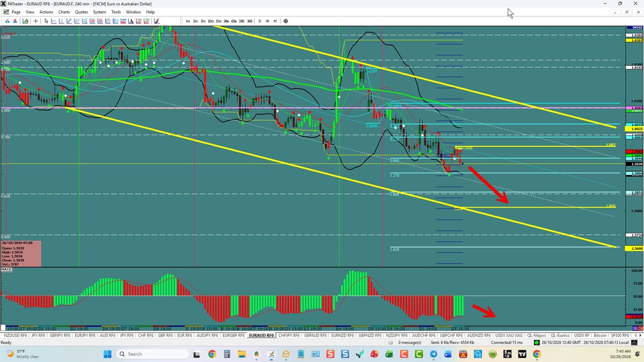
Task: Open the weather widget showing 57°F
Action: pos(21,354)
